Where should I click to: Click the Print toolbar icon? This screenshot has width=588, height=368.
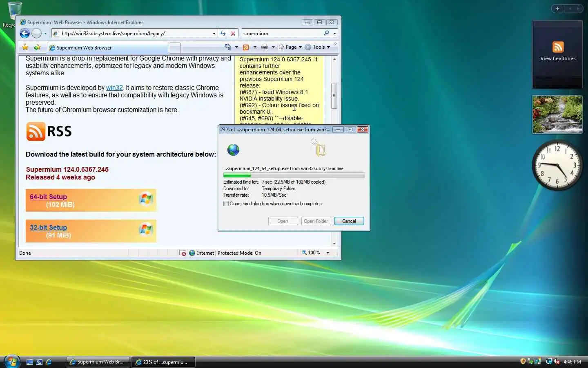pos(265,47)
